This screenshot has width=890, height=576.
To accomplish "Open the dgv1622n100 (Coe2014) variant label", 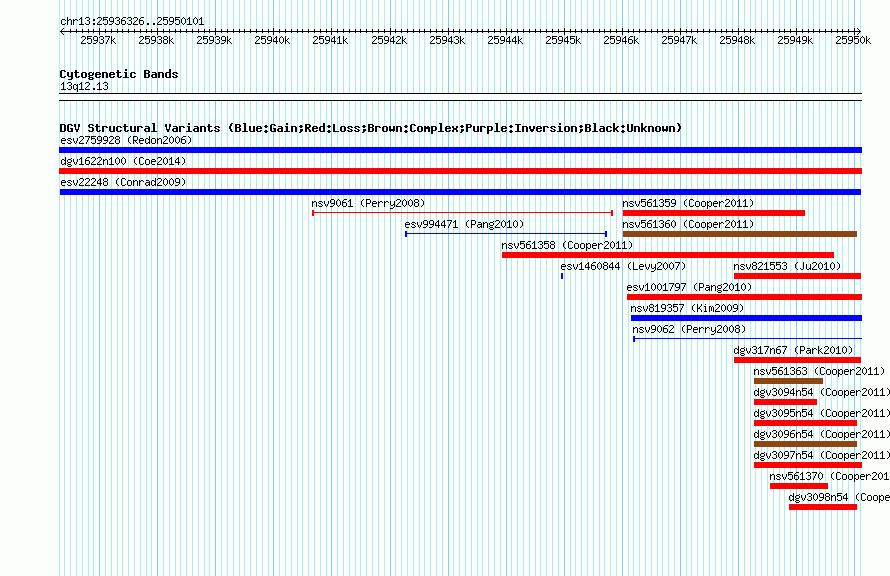I will (x=123, y=161).
